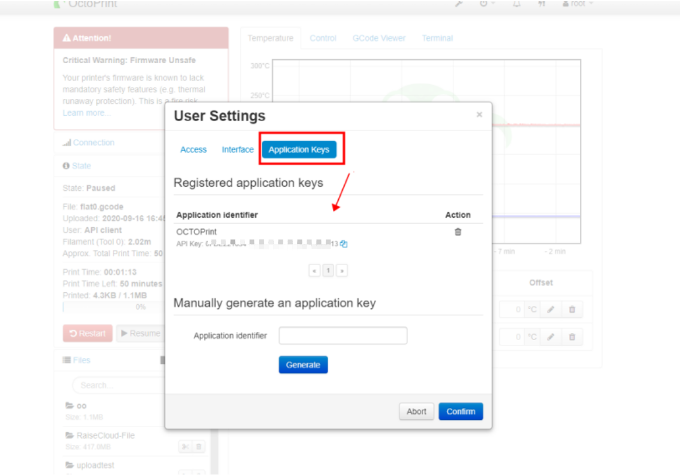Open the system power menu
680x476 pixels.
point(486,4)
